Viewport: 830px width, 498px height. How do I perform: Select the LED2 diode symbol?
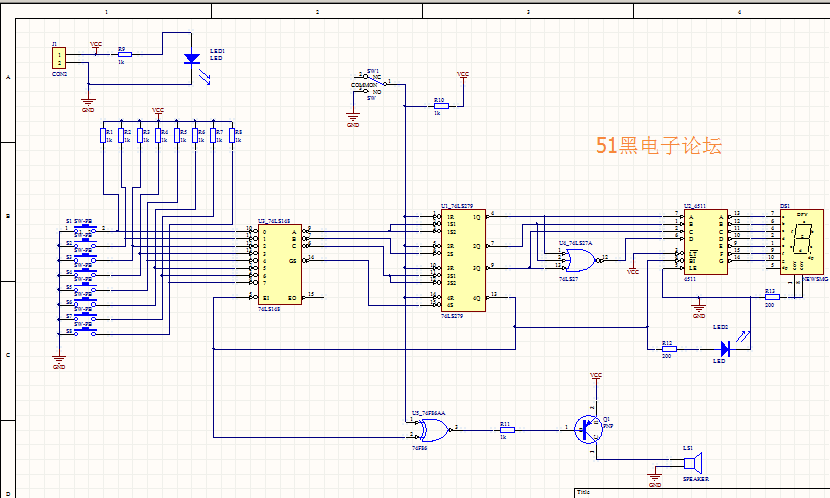[x=725, y=349]
